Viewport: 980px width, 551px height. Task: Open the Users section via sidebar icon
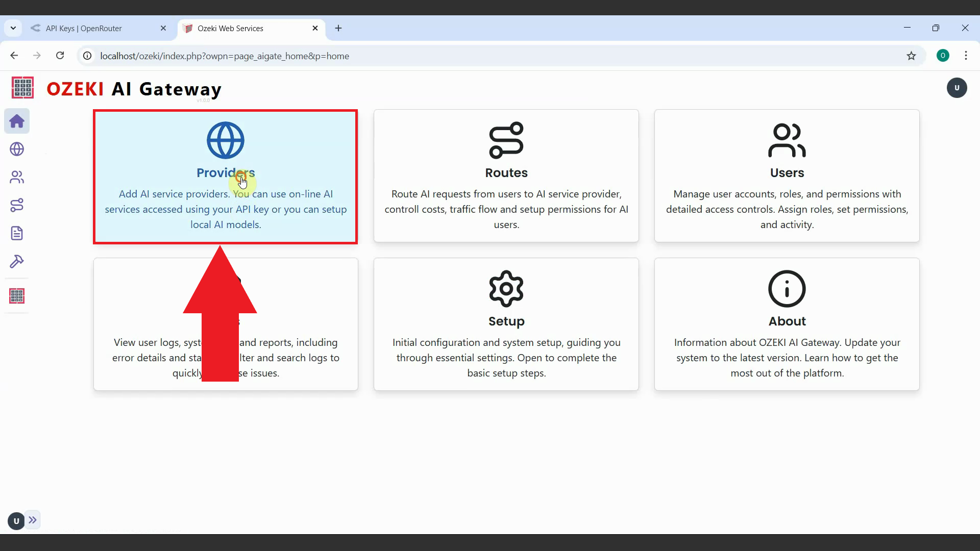pyautogui.click(x=17, y=177)
